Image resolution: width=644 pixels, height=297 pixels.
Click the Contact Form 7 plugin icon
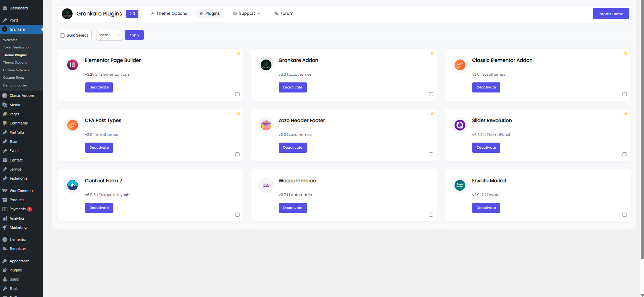tap(73, 185)
